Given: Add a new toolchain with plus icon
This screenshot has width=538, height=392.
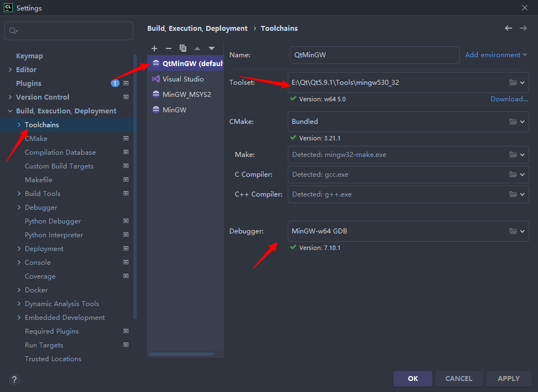Looking at the screenshot, I should [x=154, y=48].
